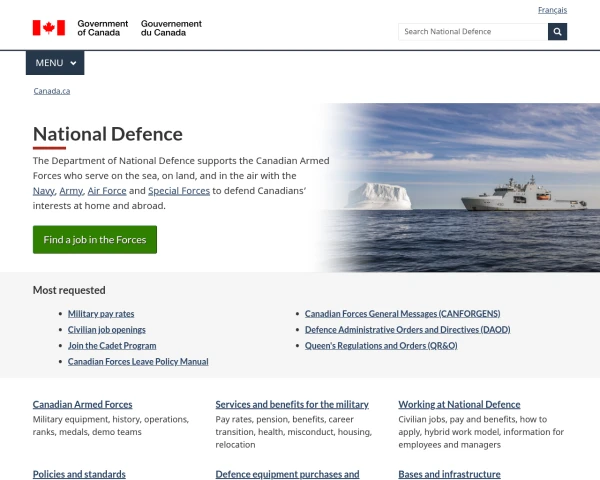This screenshot has width=600, height=480.
Task: Open Canadian Forces General Messages (CANFORGENS)
Action: tap(403, 314)
